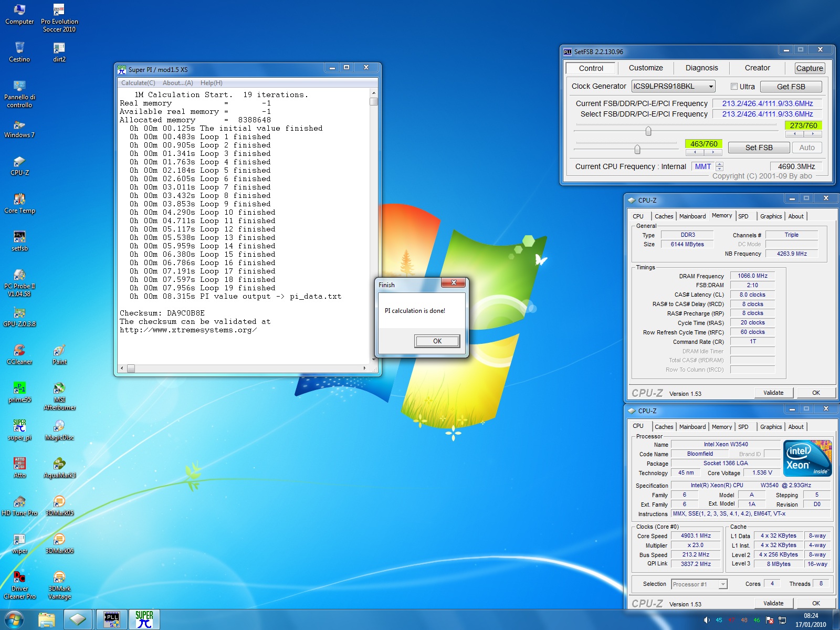Screen dimensions: 840x630
Task: Select the super_pi desktop icon
Action: click(19, 430)
